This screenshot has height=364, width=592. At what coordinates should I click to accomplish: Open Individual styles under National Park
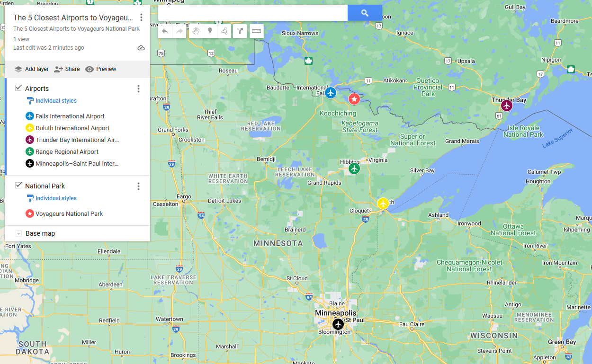point(56,198)
